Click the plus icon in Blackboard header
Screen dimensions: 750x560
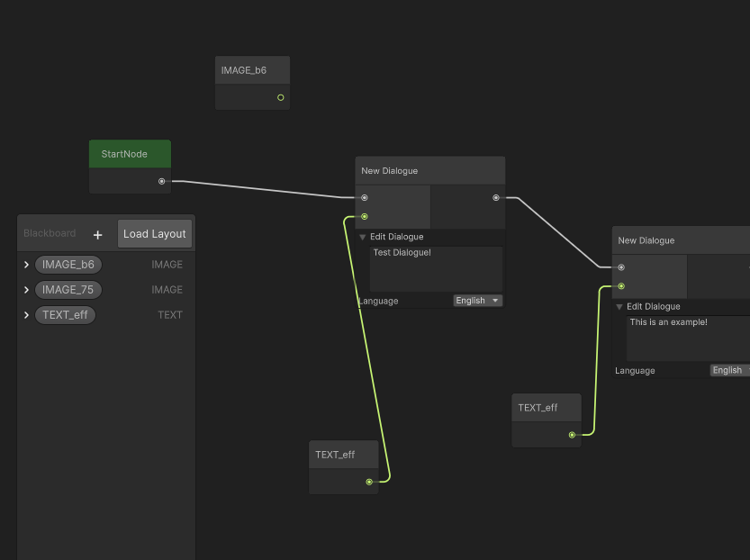[x=97, y=235]
